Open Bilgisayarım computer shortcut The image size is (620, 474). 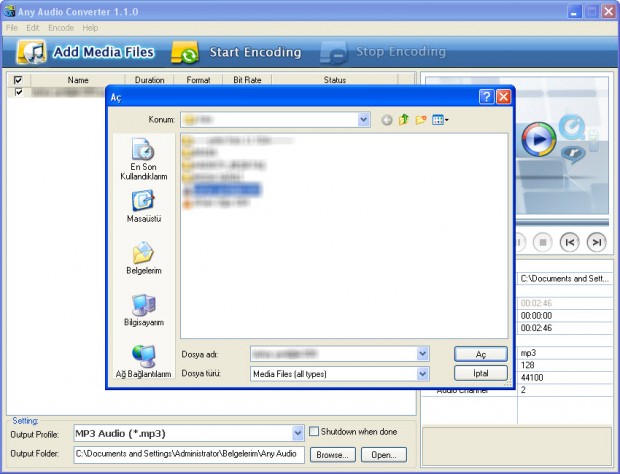point(144,310)
